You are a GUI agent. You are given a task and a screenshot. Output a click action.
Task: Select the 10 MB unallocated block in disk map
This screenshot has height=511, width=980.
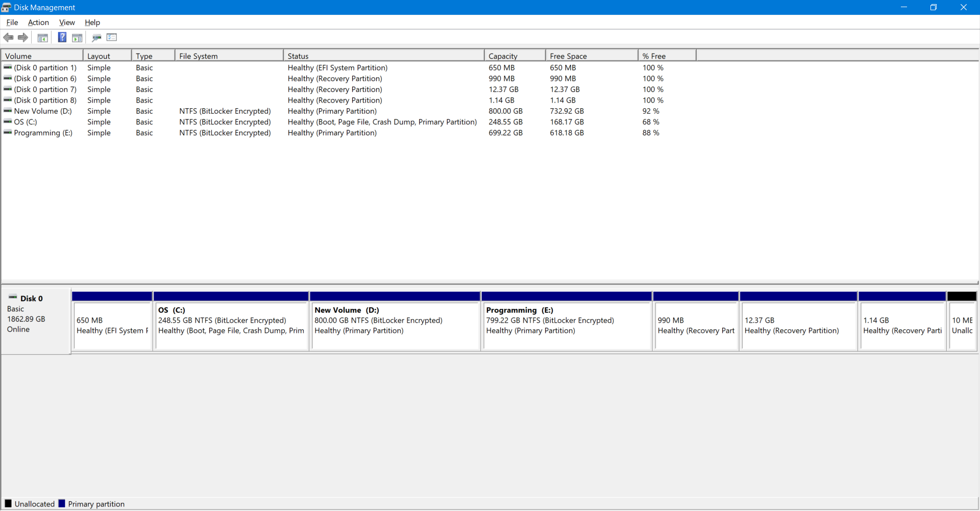click(962, 321)
